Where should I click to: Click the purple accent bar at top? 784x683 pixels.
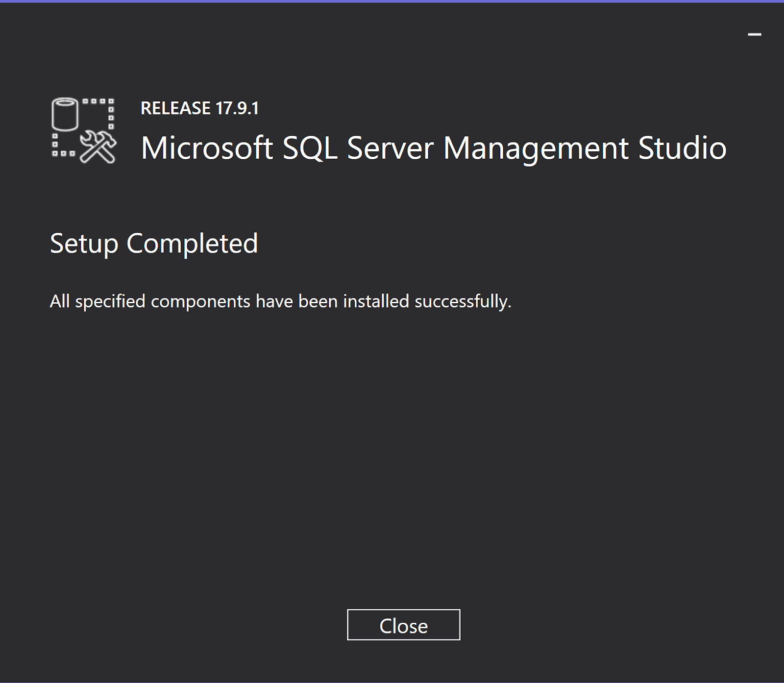click(x=392, y=1)
